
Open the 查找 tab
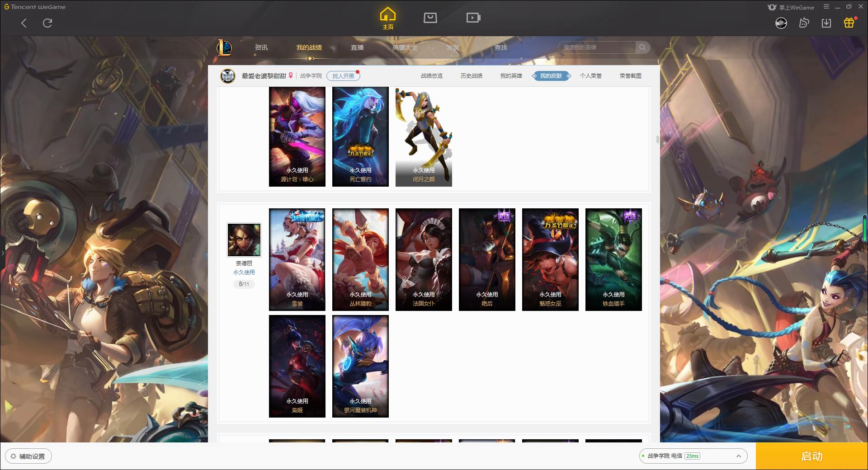point(501,47)
